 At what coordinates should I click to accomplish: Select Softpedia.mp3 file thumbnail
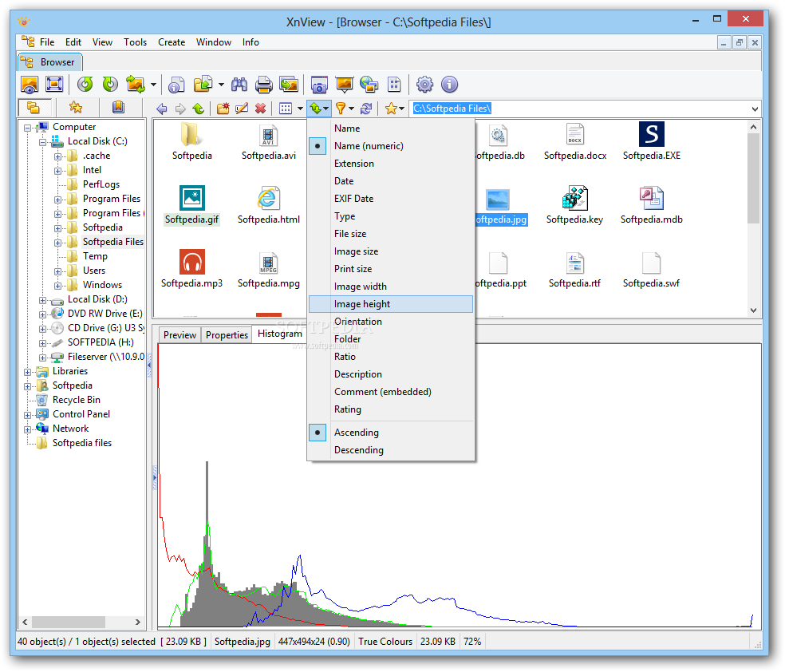coord(191,269)
